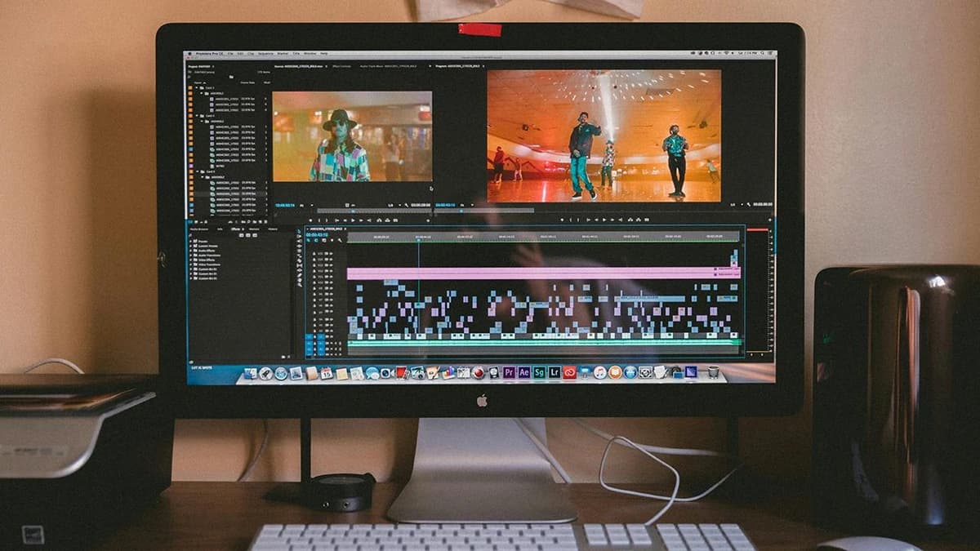
Task: Open the Sequence menu
Action: point(265,53)
